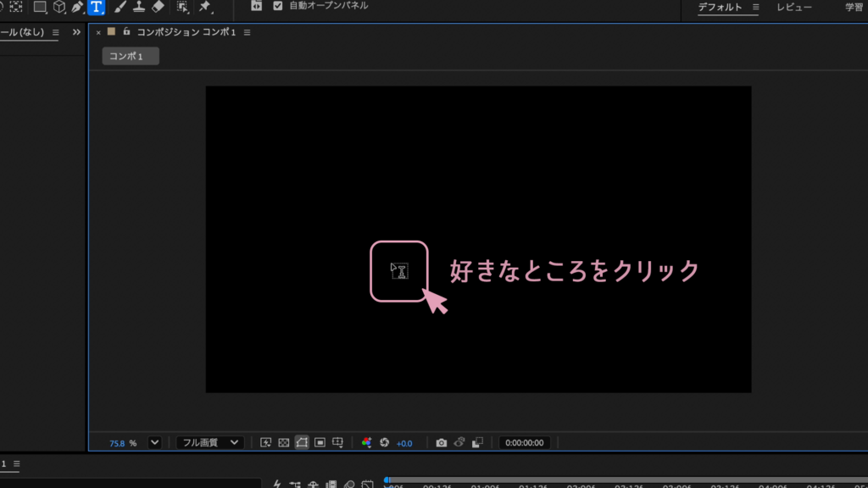Open the ール(なし) panel menu icon
Image resolution: width=868 pixels, height=488 pixels.
tap(55, 33)
